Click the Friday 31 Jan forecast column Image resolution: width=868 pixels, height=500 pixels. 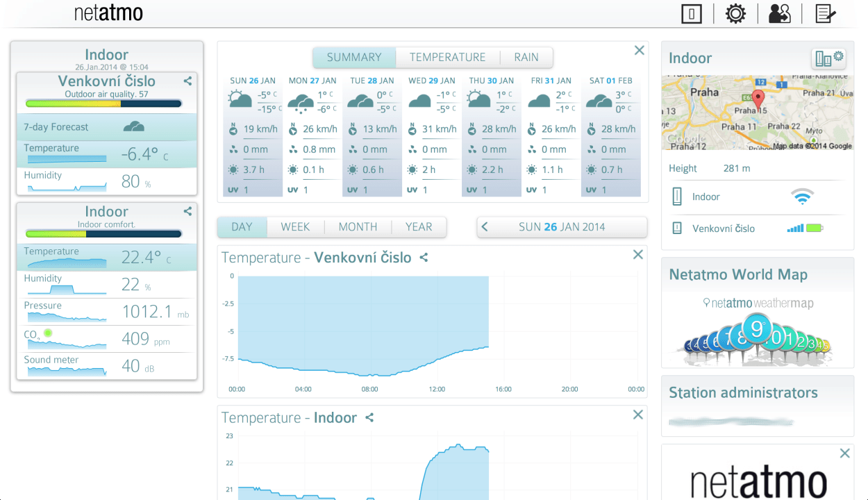pos(551,135)
